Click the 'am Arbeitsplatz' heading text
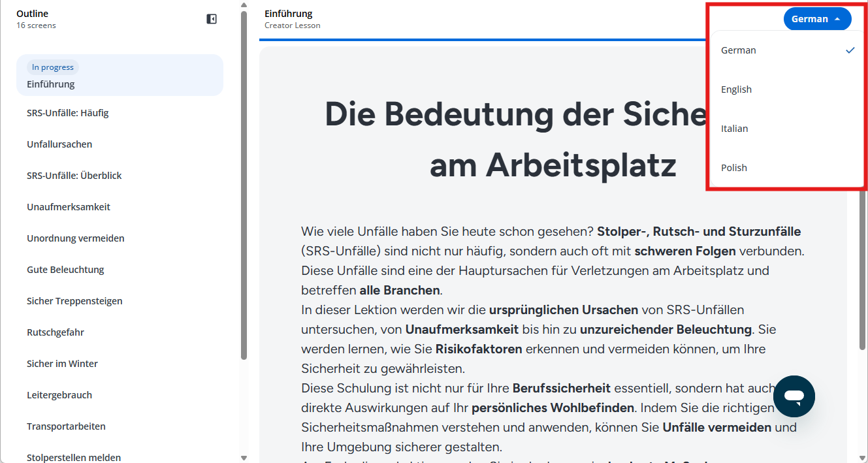This screenshot has height=463, width=868. coord(553,165)
